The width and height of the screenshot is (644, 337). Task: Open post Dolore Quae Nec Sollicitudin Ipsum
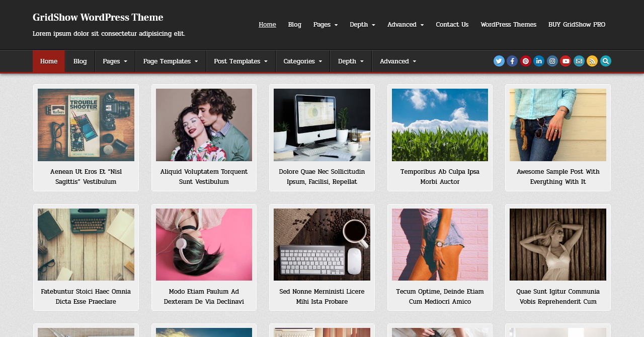pos(322,177)
